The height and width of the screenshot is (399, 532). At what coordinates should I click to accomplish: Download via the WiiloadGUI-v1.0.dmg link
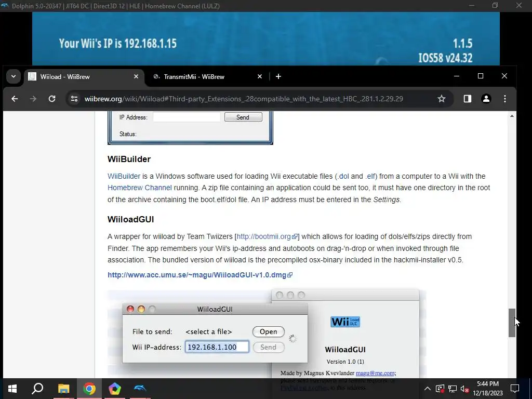[200, 275]
